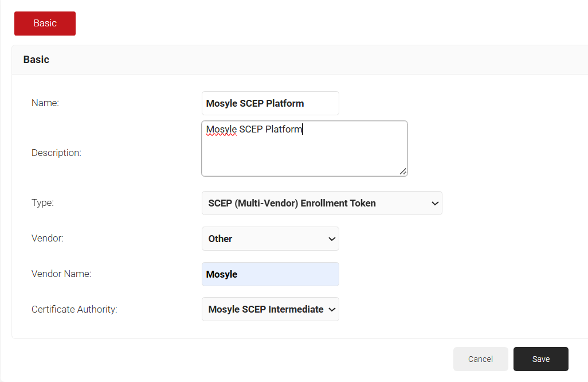Click the chevron arrow on Type select
Screen dimensions: 588x382
pos(435,203)
